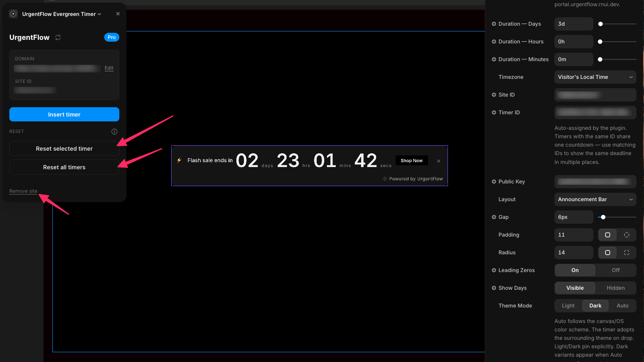This screenshot has width=644, height=362.
Task: Click the Shop Now button in timer
Action: tap(412, 160)
